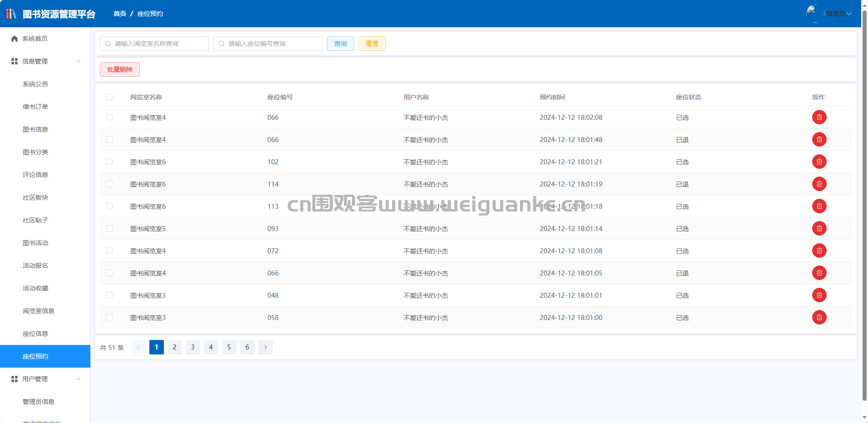Check the seat 113 row checkbox
This screenshot has height=423, width=868.
pos(109,206)
